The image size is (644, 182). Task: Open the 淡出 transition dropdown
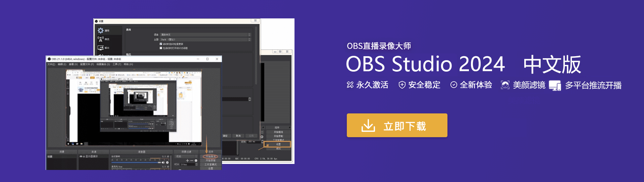click(186, 156)
